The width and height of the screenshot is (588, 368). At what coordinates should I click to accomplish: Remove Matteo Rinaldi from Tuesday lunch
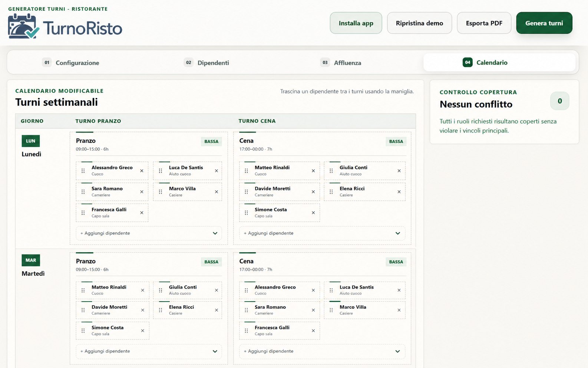pyautogui.click(x=143, y=290)
